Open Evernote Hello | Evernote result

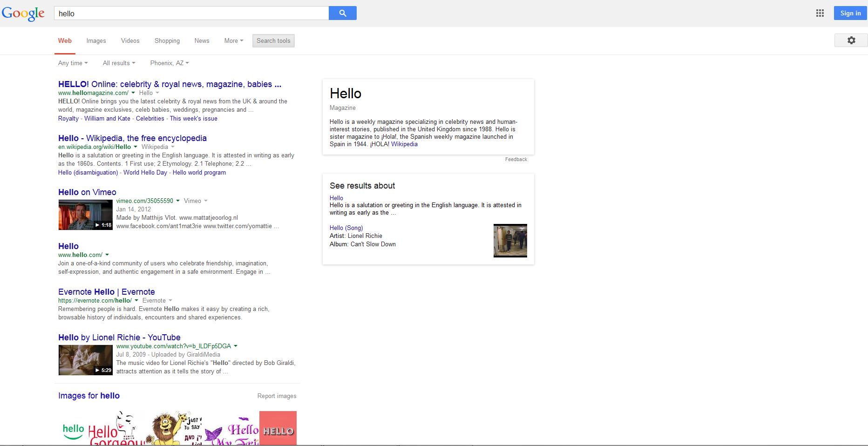point(107,292)
